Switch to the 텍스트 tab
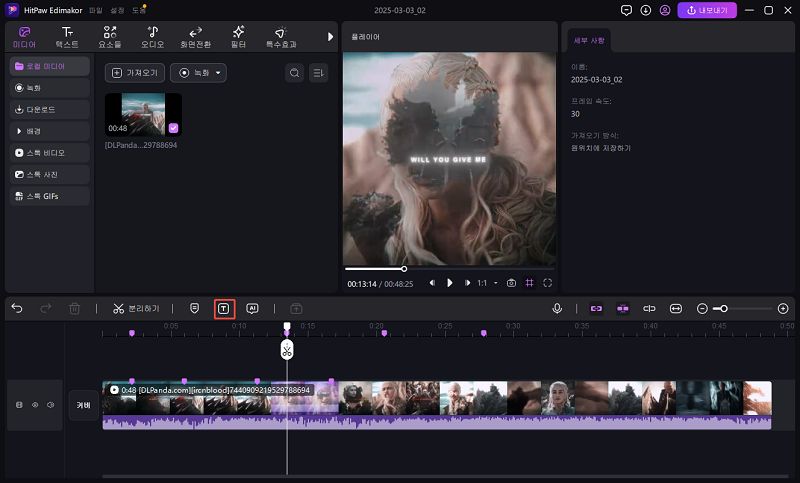Image resolution: width=800 pixels, height=483 pixels. 67,38
